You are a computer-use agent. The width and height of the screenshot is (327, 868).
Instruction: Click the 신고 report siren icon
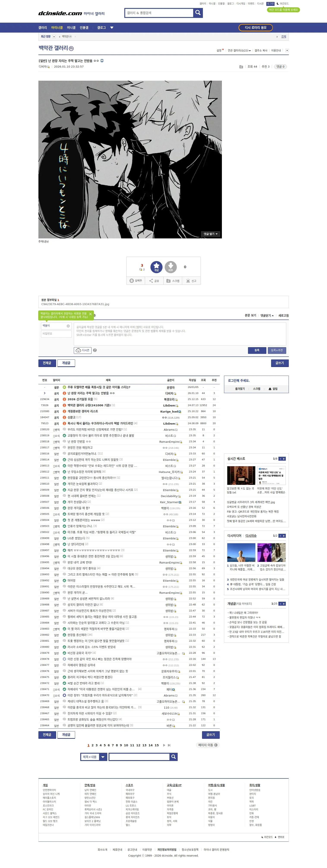(191, 281)
